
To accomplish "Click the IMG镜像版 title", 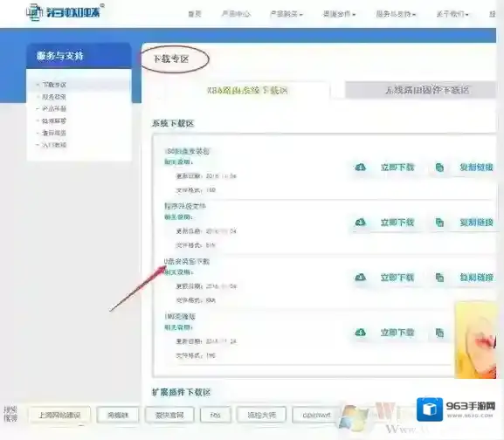I will (180, 317).
